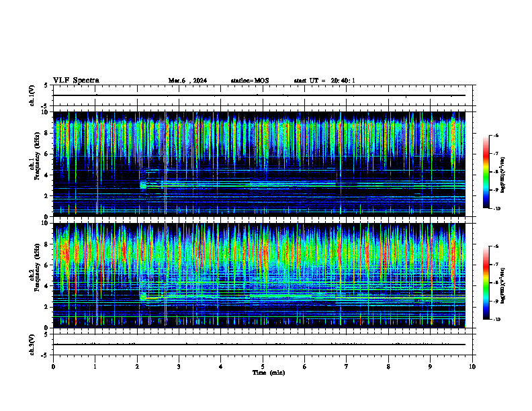Click the "station=MOS" header label
The width and height of the screenshot is (532, 411).
[250, 81]
